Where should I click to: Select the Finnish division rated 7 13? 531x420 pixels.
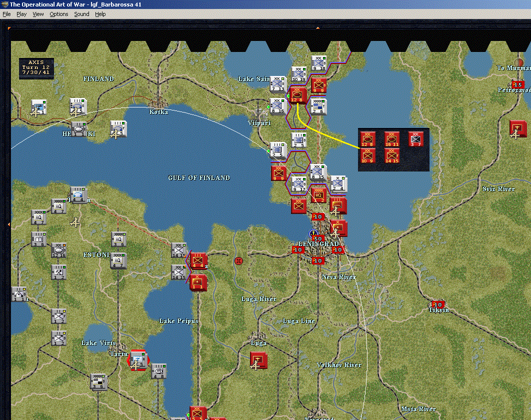(x=277, y=84)
